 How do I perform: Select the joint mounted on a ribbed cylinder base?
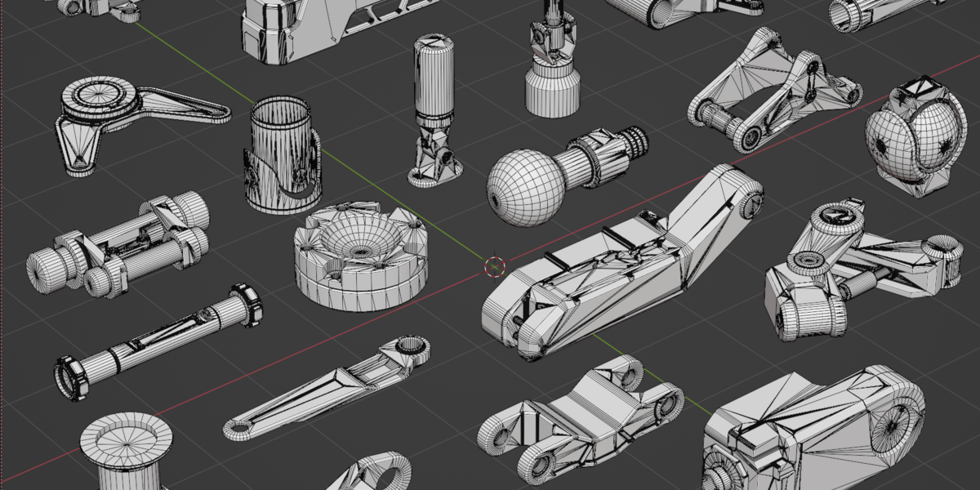pos(552,59)
